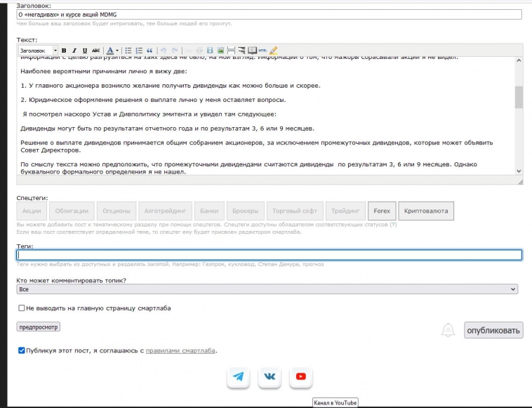Select the Облигации spec tag
The height and width of the screenshot is (408, 532).
pos(72,211)
